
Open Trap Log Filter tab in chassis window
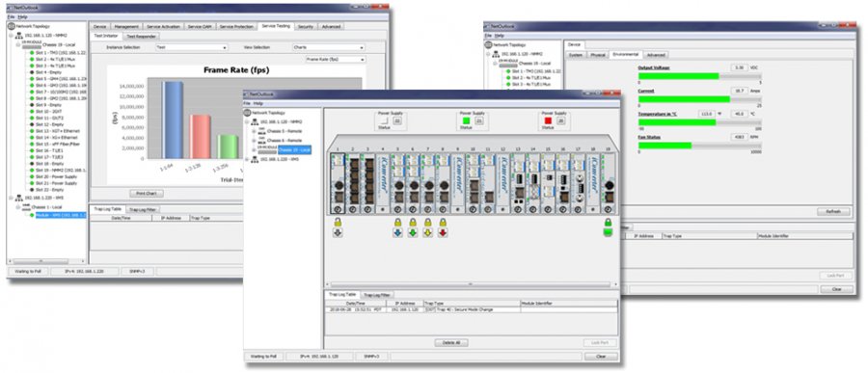(376, 295)
